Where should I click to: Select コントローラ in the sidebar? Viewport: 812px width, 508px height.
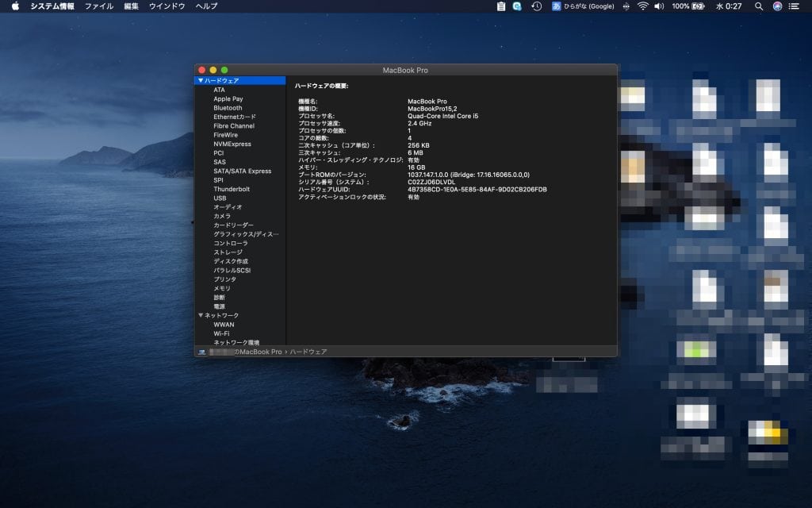tap(231, 243)
